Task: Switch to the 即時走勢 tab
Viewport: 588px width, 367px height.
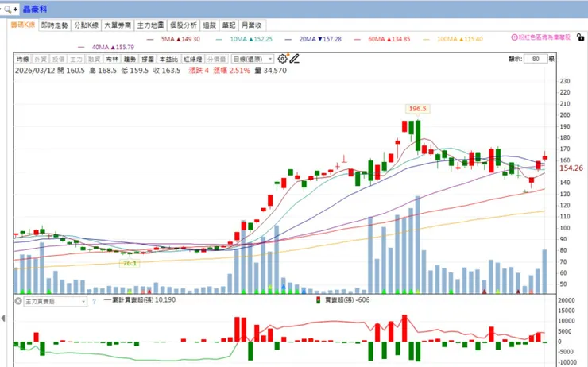Action: pos(55,25)
